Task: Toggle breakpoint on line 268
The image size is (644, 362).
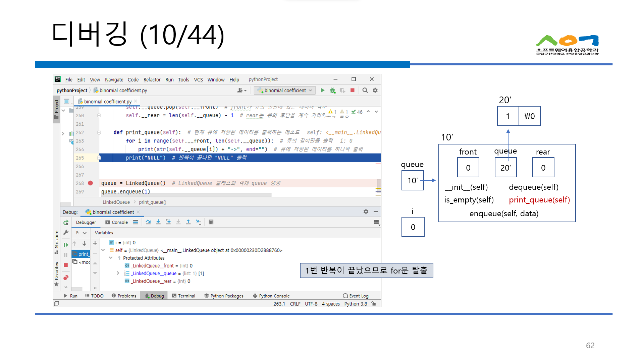Action: [x=90, y=183]
